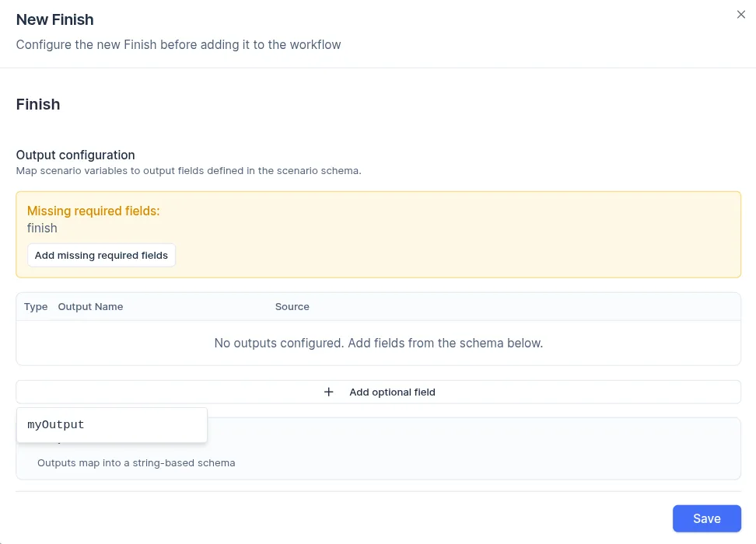Image resolution: width=756 pixels, height=544 pixels.
Task: Click the Output configuration section label
Action: (x=75, y=155)
